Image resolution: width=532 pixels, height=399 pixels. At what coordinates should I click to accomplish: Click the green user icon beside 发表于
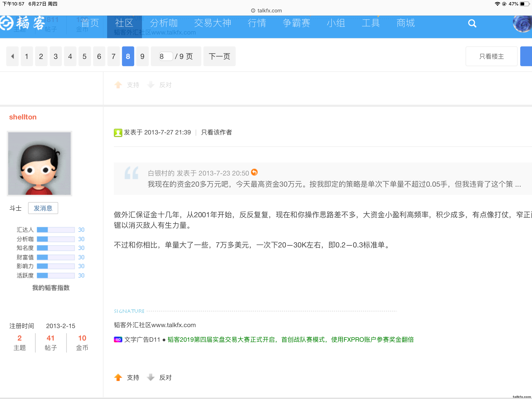(x=118, y=133)
